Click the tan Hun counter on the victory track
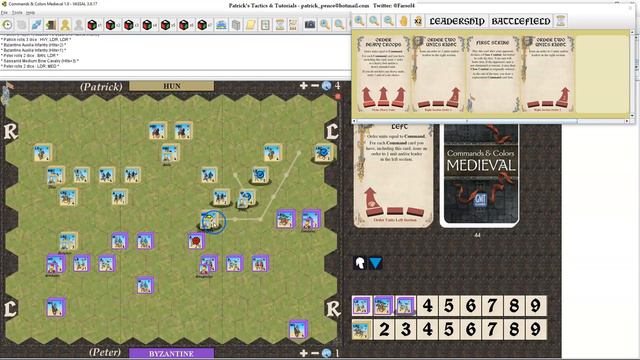This screenshot has height=360, width=640. pyautogui.click(x=361, y=329)
